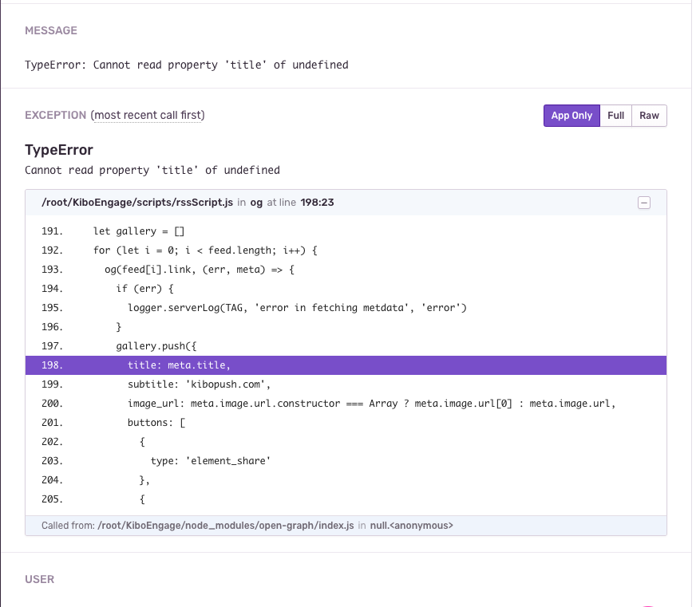
Task: Click the 'null.<anonymous>' caller text
Action: click(x=412, y=526)
